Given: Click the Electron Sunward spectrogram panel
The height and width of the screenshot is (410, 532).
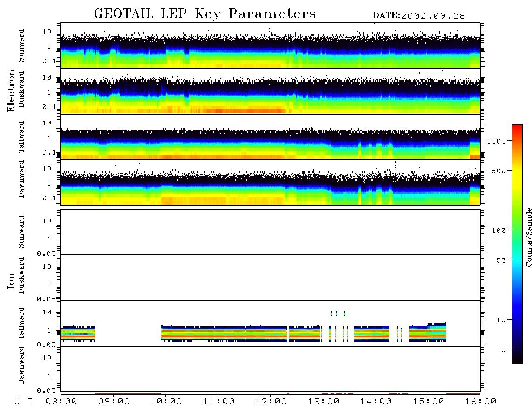Looking at the screenshot, I should coord(270,46).
